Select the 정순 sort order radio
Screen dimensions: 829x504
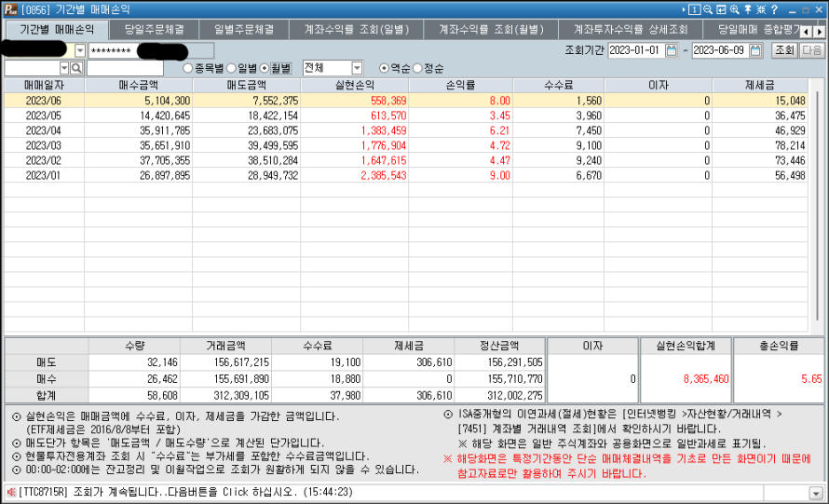point(417,68)
